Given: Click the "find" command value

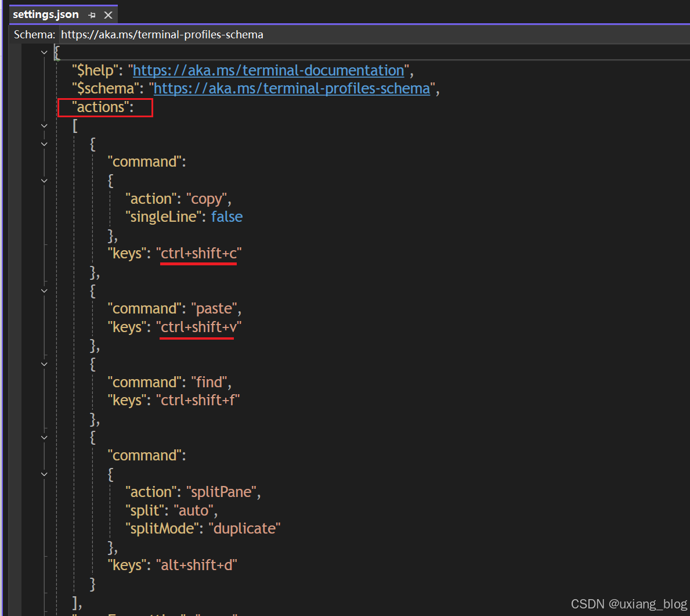Looking at the screenshot, I should click(209, 382).
